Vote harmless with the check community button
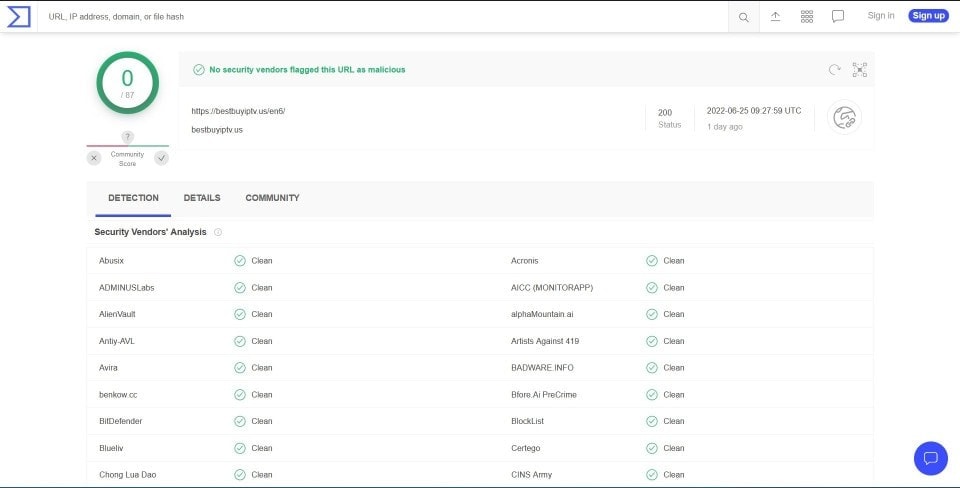The image size is (960, 488). click(161, 158)
